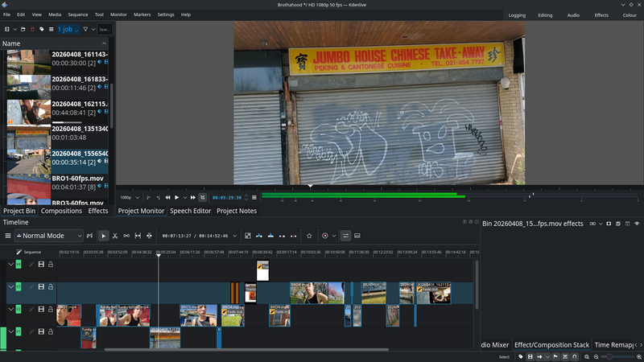The image size is (644, 362).
Task: Click the status bar zoom in timeline icon
Action: (639, 357)
